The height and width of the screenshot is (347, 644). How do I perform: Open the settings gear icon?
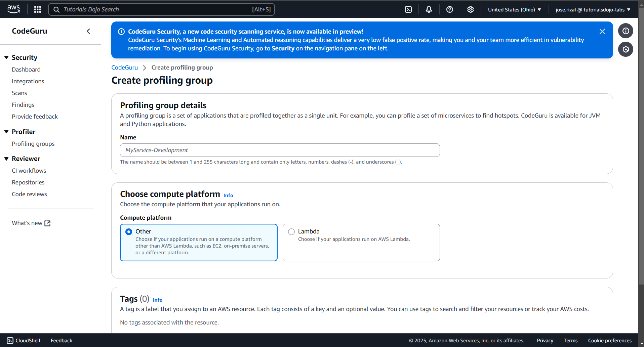click(471, 9)
